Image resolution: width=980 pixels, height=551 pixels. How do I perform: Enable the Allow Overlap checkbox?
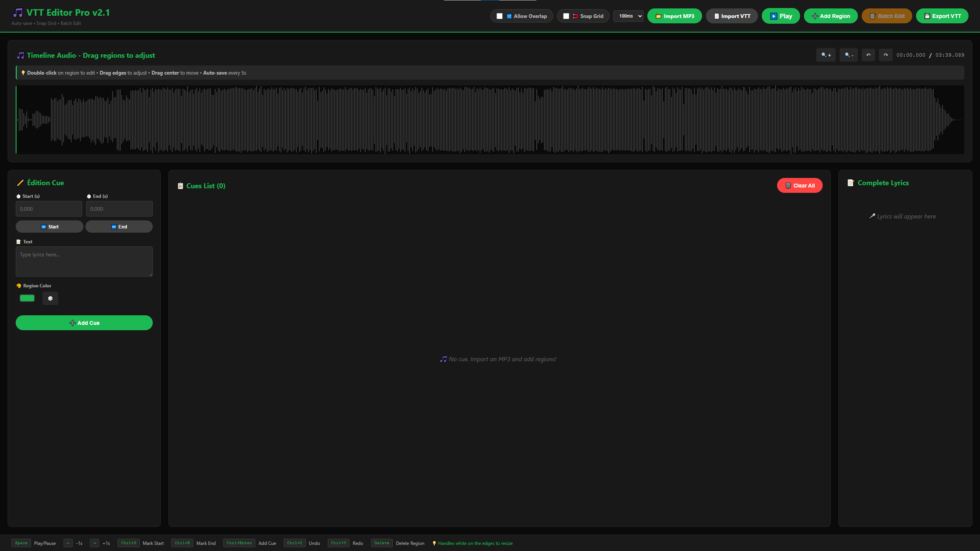pyautogui.click(x=499, y=16)
